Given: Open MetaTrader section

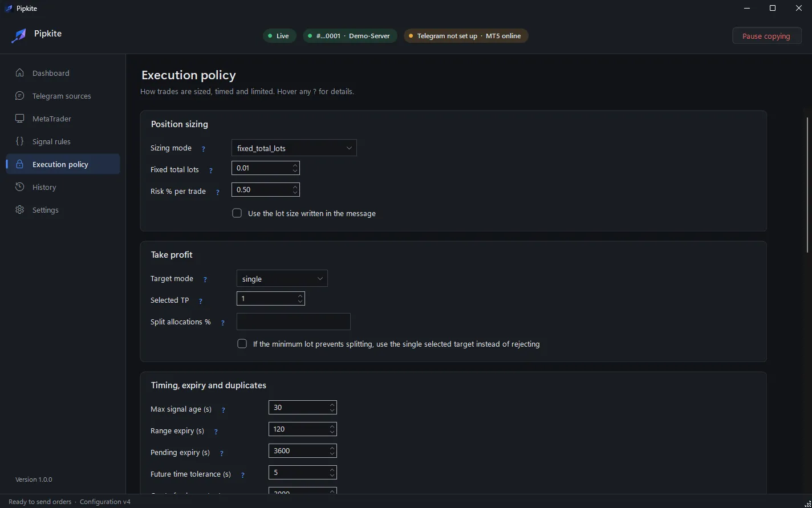Looking at the screenshot, I should click(x=63, y=119).
